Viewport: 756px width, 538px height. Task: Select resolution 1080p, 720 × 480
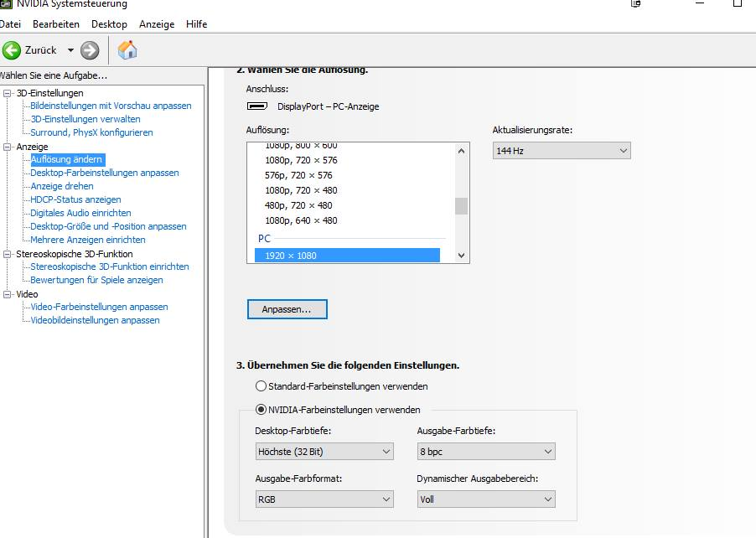(302, 190)
